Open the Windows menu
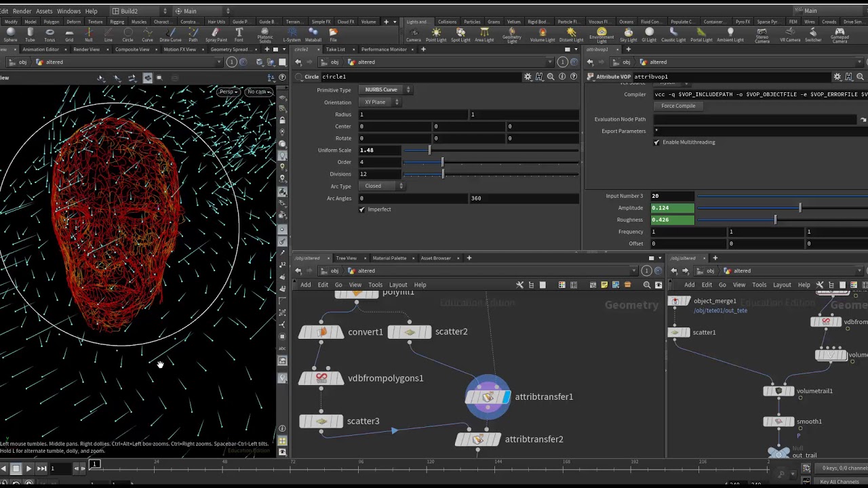The height and width of the screenshot is (488, 868). tap(68, 11)
